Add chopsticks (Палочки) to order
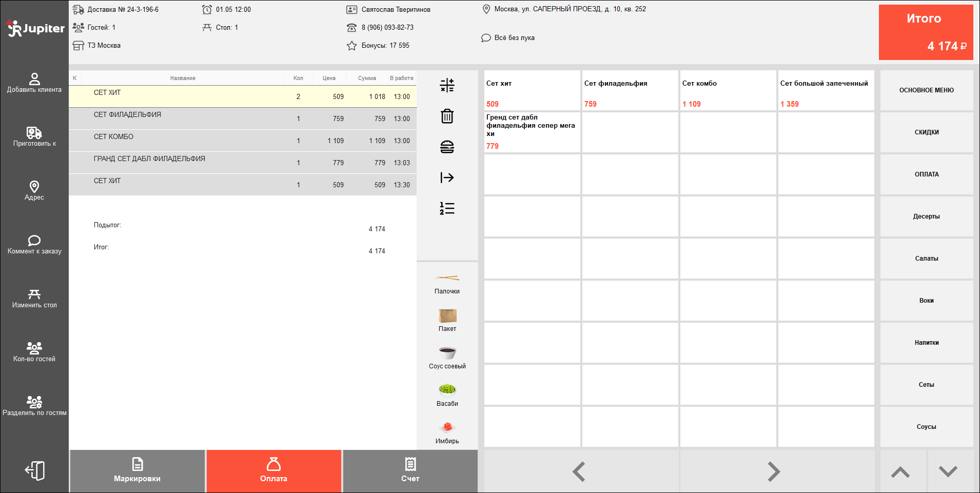The width and height of the screenshot is (980, 493). click(x=447, y=284)
